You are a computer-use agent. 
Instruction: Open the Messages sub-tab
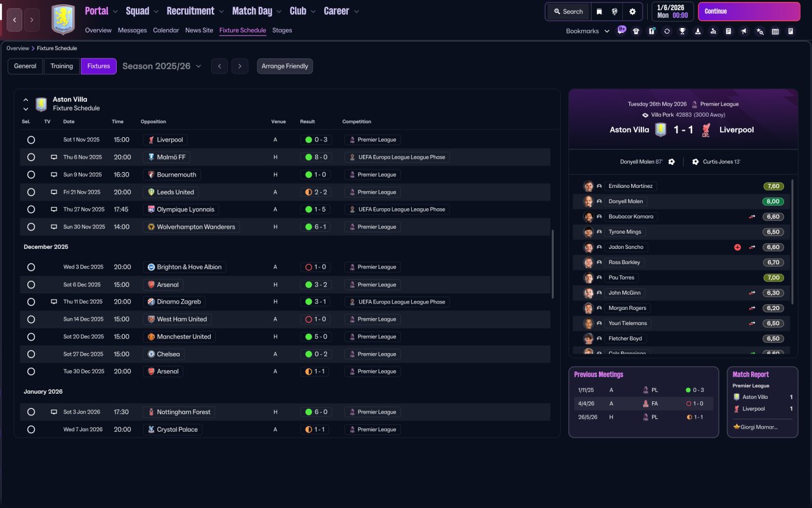pos(132,30)
